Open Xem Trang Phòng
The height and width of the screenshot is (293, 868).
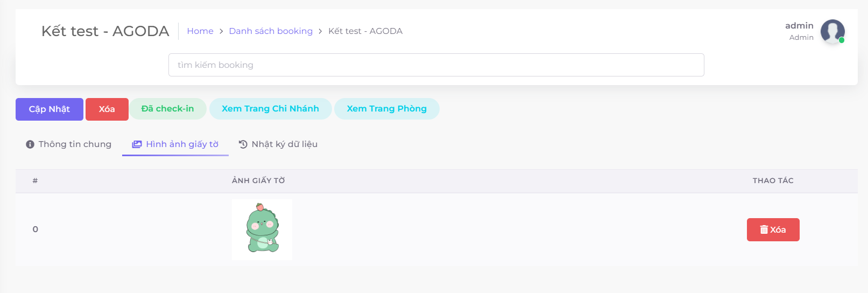386,109
